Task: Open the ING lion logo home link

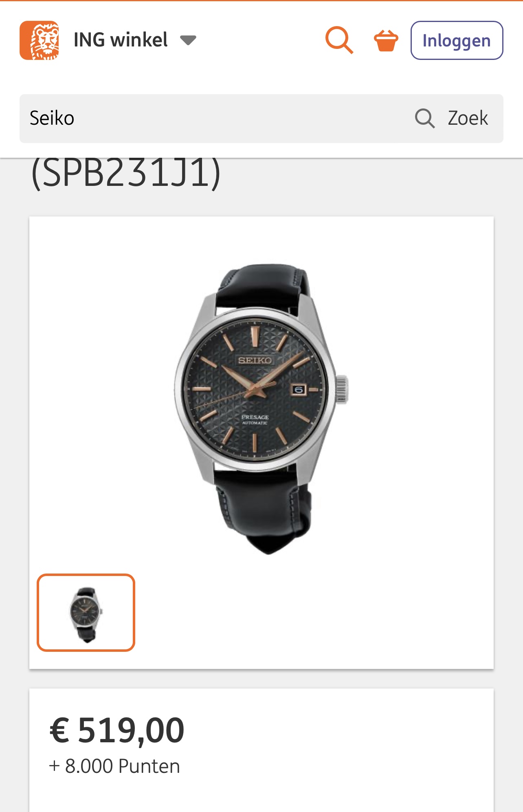Action: (39, 40)
